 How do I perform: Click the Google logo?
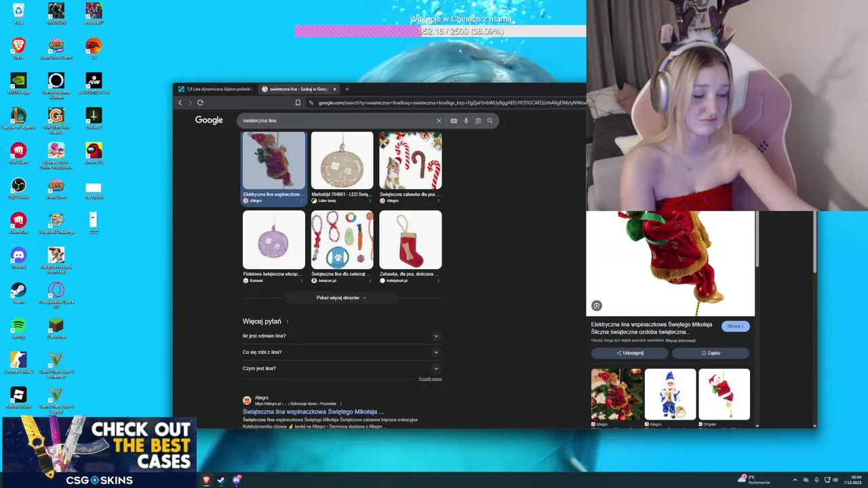pos(209,120)
